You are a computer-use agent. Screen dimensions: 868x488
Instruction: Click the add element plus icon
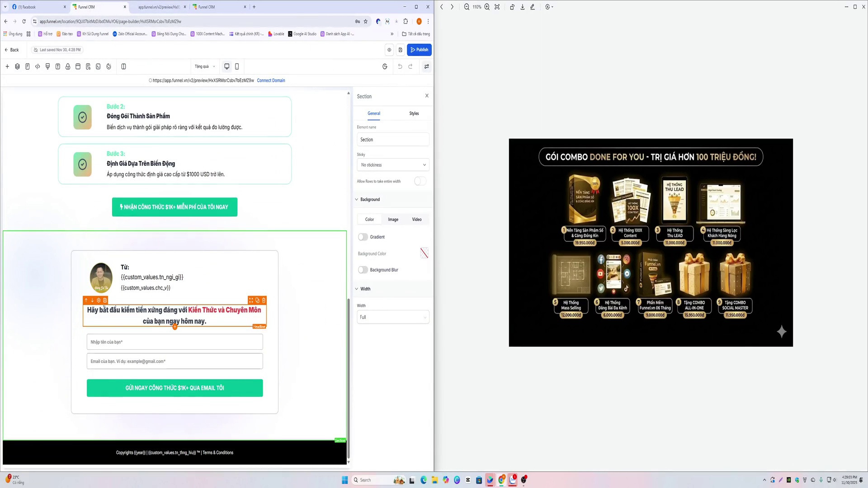7,66
